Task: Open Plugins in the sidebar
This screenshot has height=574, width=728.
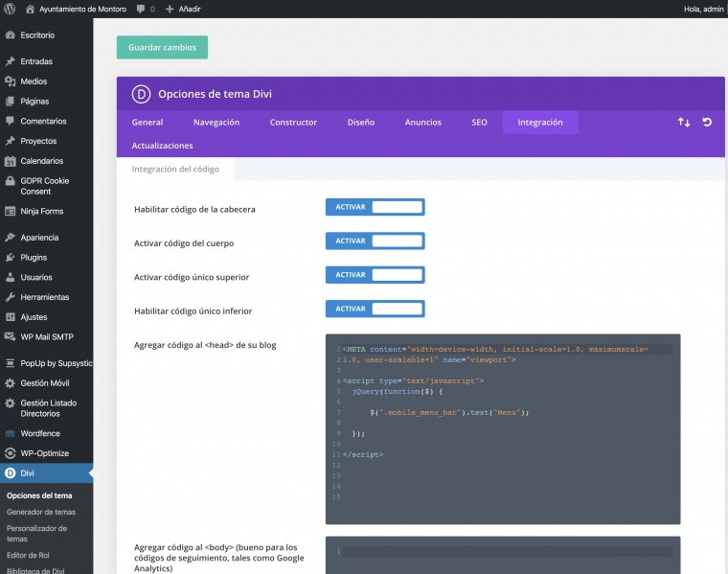Action: [34, 257]
